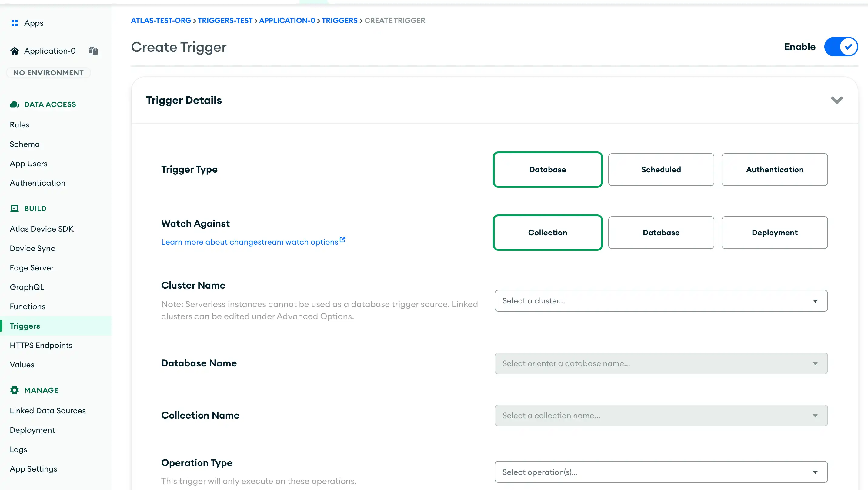The image size is (868, 490).
Task: Click the Database trigger type icon
Action: tap(547, 169)
